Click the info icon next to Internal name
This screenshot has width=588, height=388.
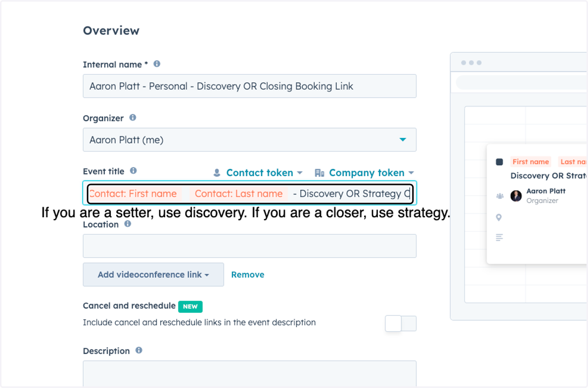point(157,64)
